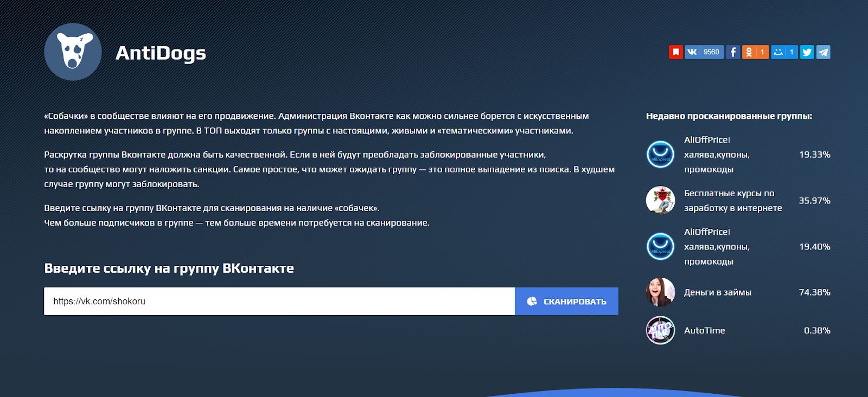Open the AliOffPrice group name with 19.40%

coord(716,247)
